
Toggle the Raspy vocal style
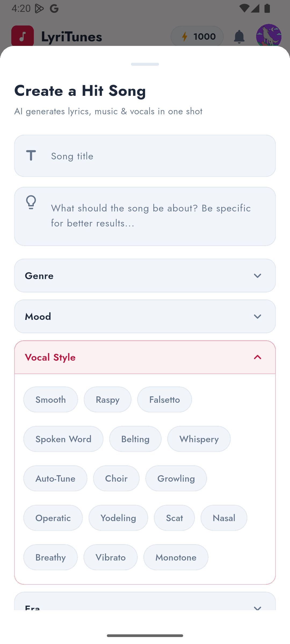coord(107,400)
